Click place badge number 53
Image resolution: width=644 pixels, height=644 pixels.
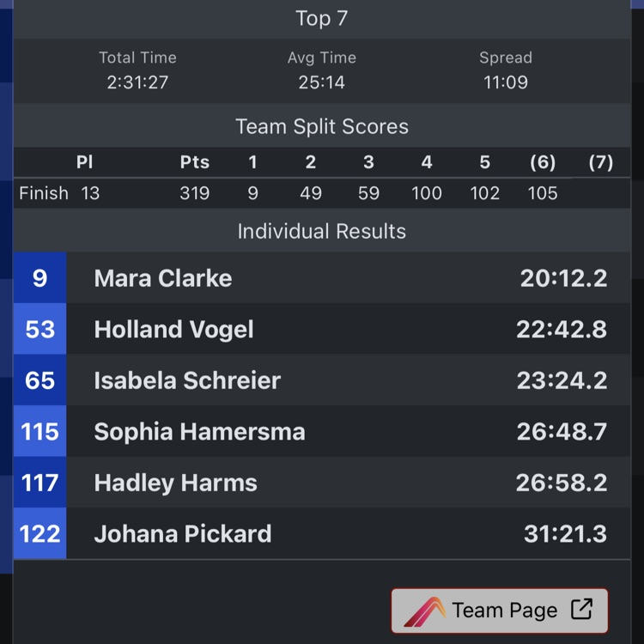coord(40,330)
